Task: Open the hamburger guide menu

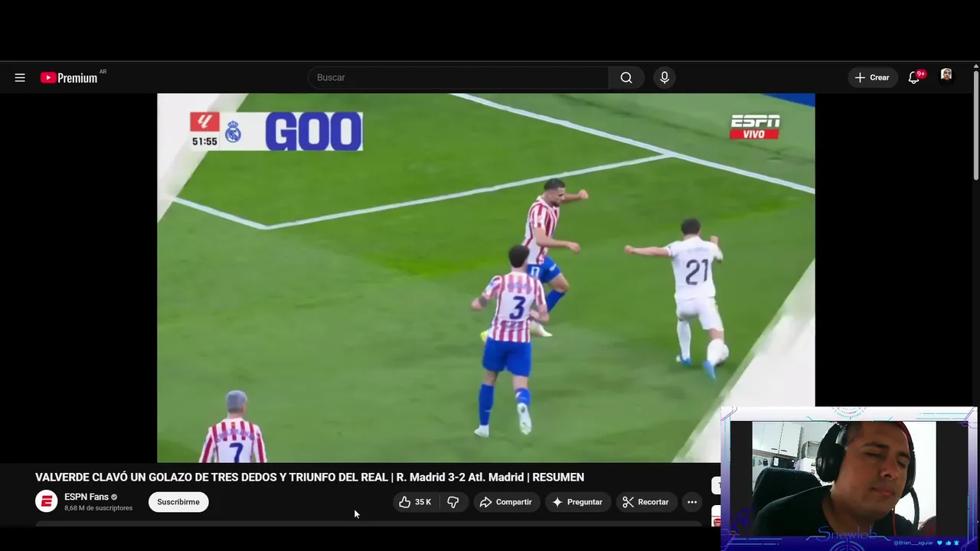Action: [x=20, y=77]
